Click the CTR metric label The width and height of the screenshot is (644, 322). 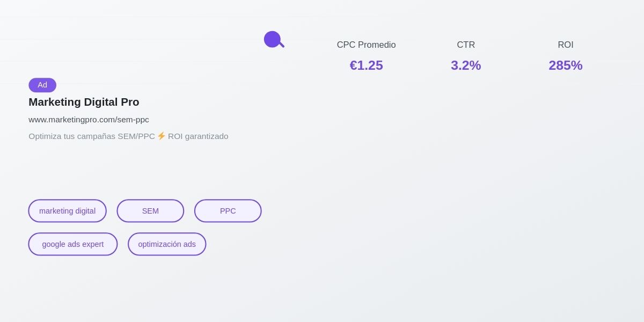466,45
